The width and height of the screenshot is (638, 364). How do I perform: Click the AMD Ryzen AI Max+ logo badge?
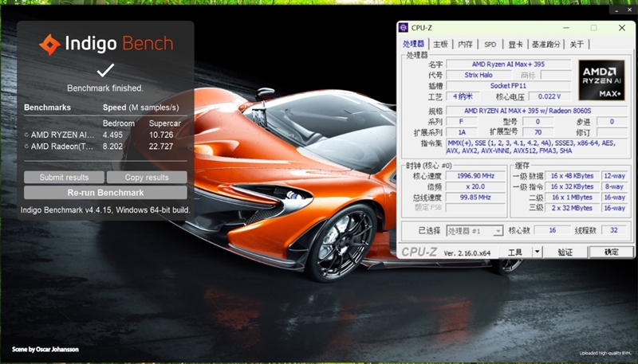click(601, 80)
